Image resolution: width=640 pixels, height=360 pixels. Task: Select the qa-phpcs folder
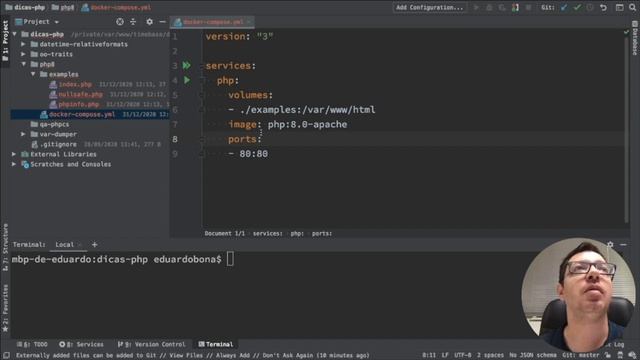[54, 124]
